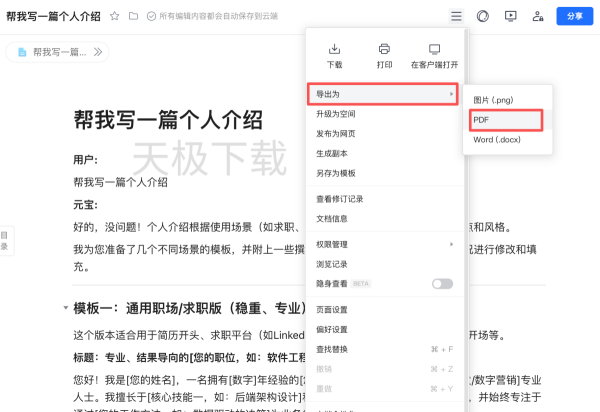
Task: Click the blue 分享 button
Action: [x=574, y=16]
